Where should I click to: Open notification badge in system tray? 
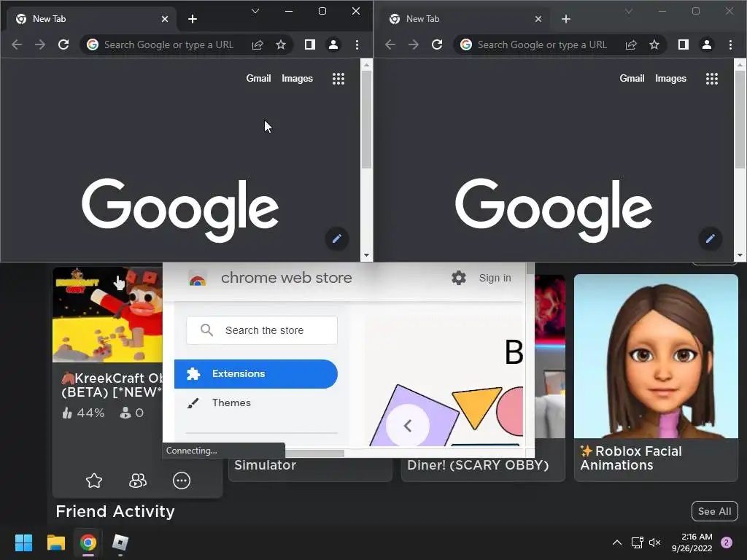click(x=727, y=542)
